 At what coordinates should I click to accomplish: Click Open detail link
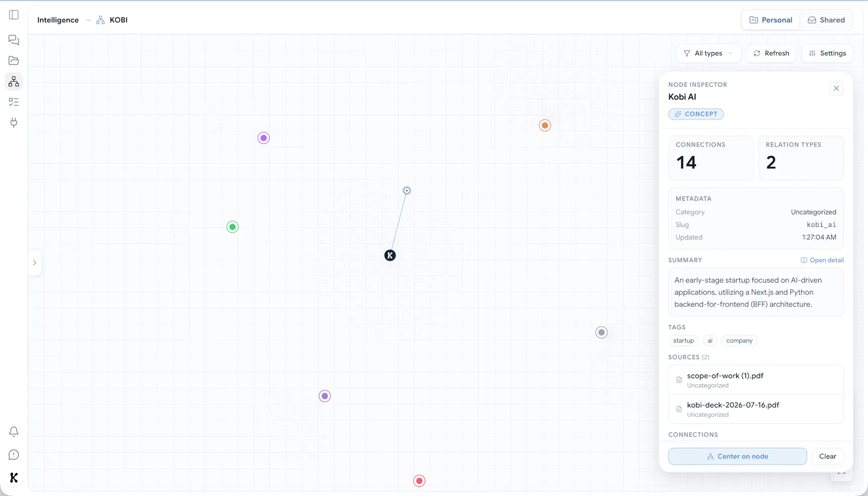822,260
